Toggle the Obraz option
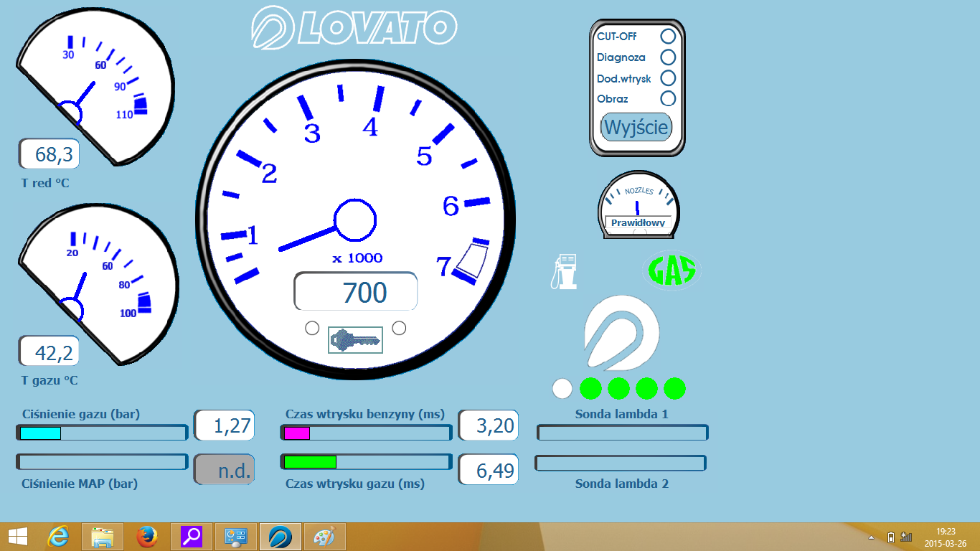This screenshot has height=551, width=980. [x=667, y=98]
